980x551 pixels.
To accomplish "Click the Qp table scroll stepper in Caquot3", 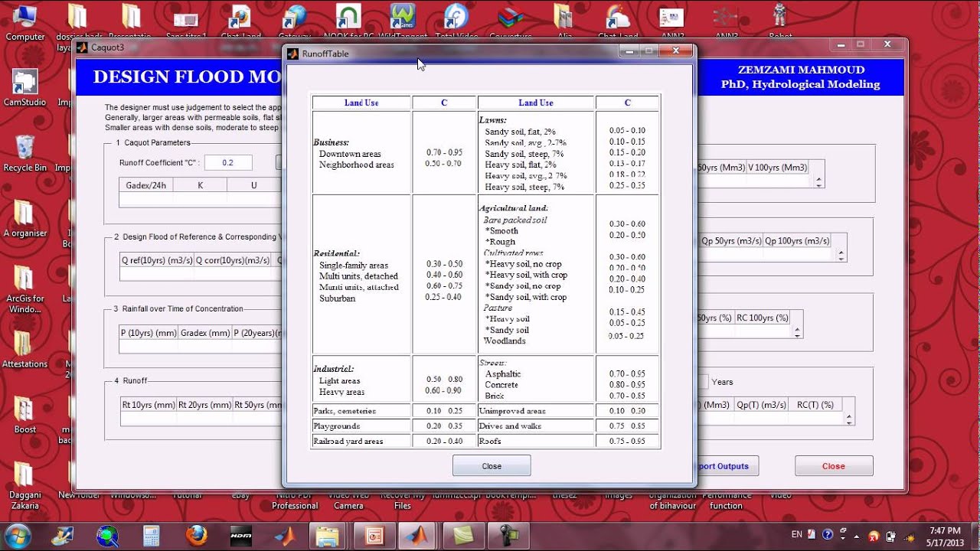I will point(841,255).
